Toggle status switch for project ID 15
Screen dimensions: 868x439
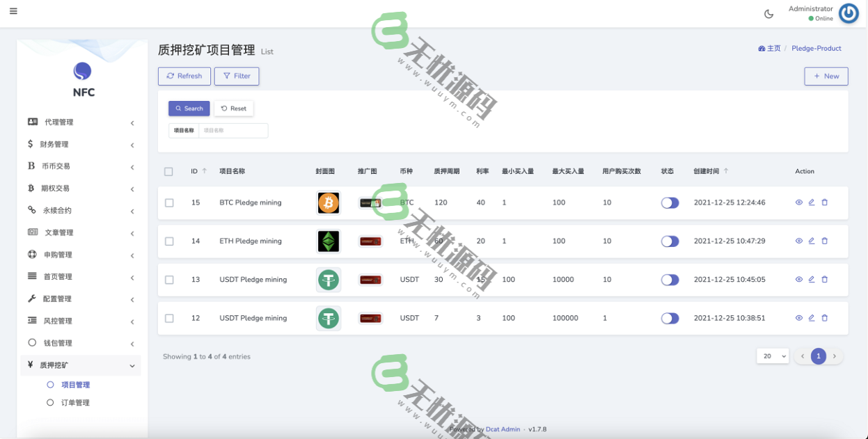670,202
